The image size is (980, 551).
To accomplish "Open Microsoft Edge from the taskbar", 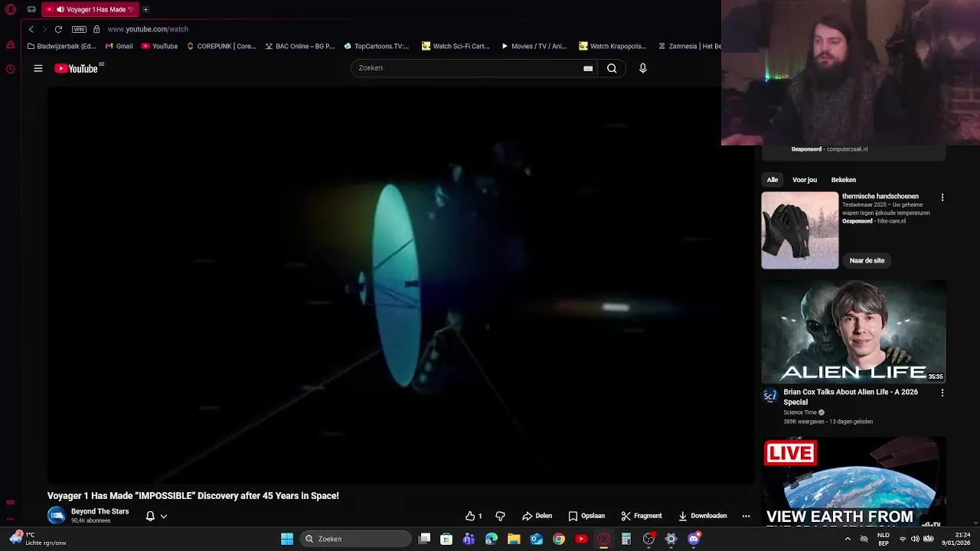I will [492, 539].
